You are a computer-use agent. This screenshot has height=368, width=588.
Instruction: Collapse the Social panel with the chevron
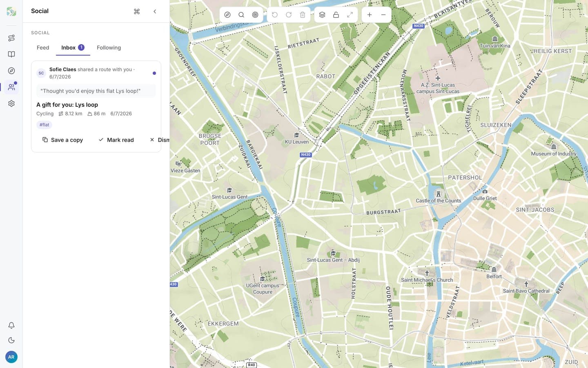tap(155, 11)
